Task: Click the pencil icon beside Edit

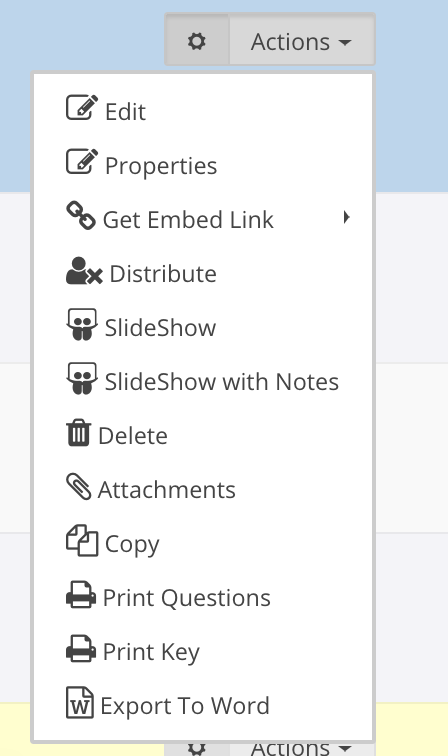Action: pos(82,107)
